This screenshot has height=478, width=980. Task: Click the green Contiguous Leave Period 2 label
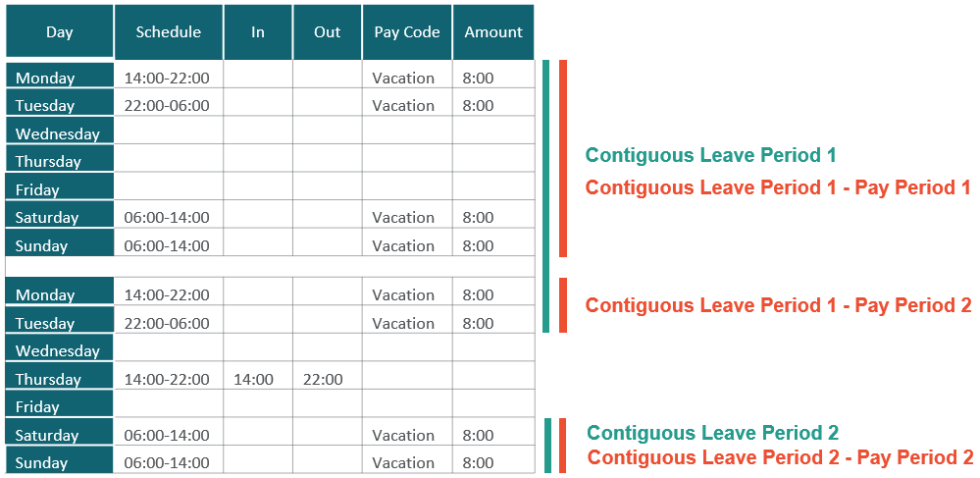(x=712, y=433)
